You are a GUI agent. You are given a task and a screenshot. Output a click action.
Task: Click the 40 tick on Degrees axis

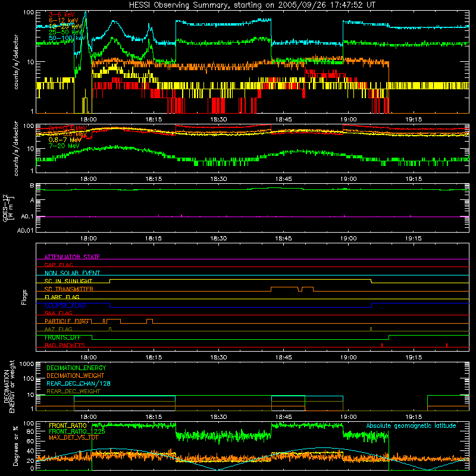tap(30, 451)
